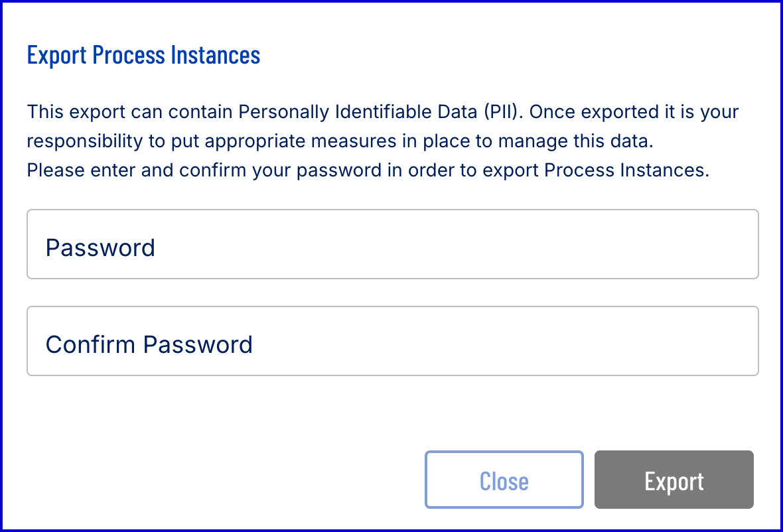Click the word "Export" in the dialog heading

[56, 55]
